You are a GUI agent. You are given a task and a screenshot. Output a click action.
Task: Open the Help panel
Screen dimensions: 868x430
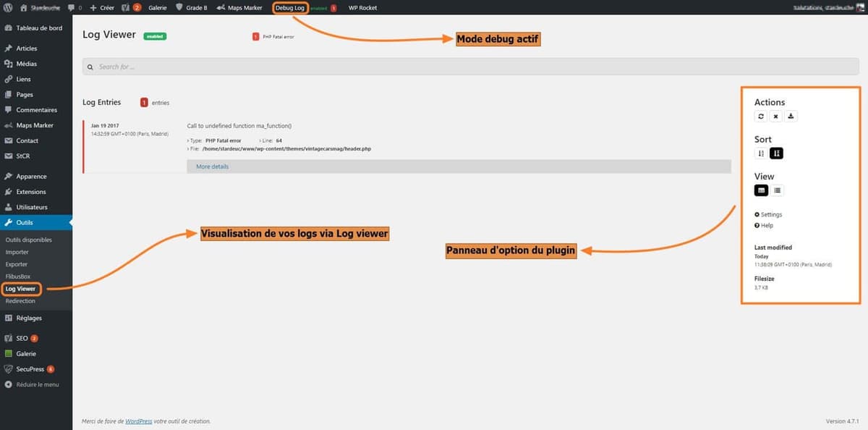pyautogui.click(x=765, y=224)
